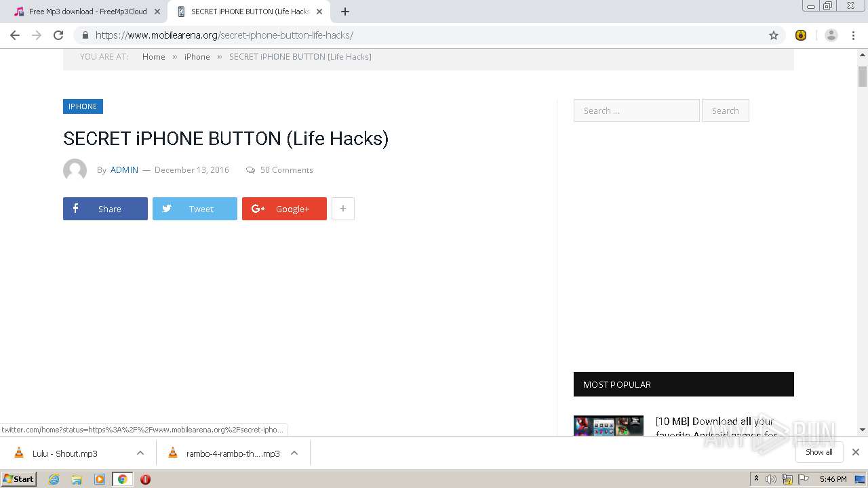Bookmark this page with star icon
The image size is (868, 488).
(x=774, y=35)
